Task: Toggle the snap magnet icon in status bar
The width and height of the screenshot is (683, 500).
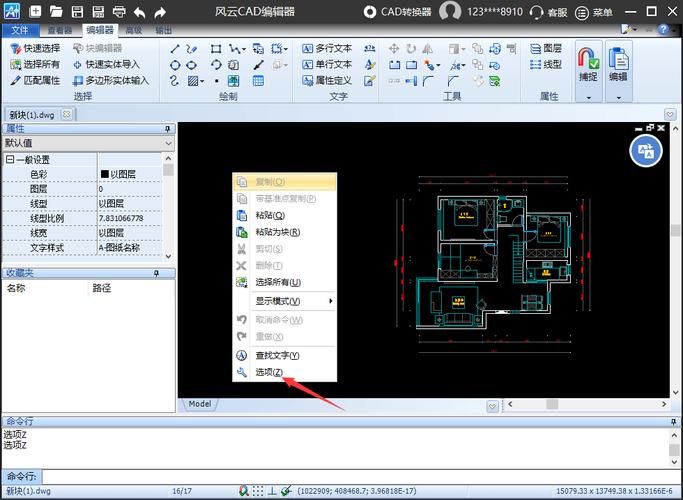Action: [x=244, y=491]
